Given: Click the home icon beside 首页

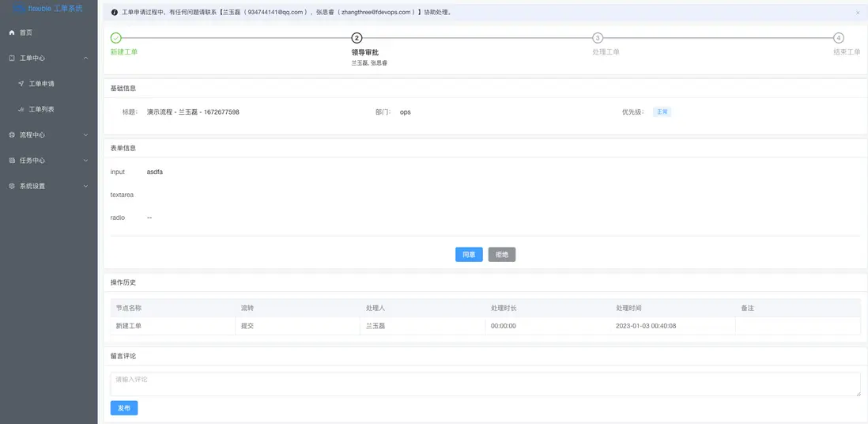Looking at the screenshot, I should click(12, 32).
